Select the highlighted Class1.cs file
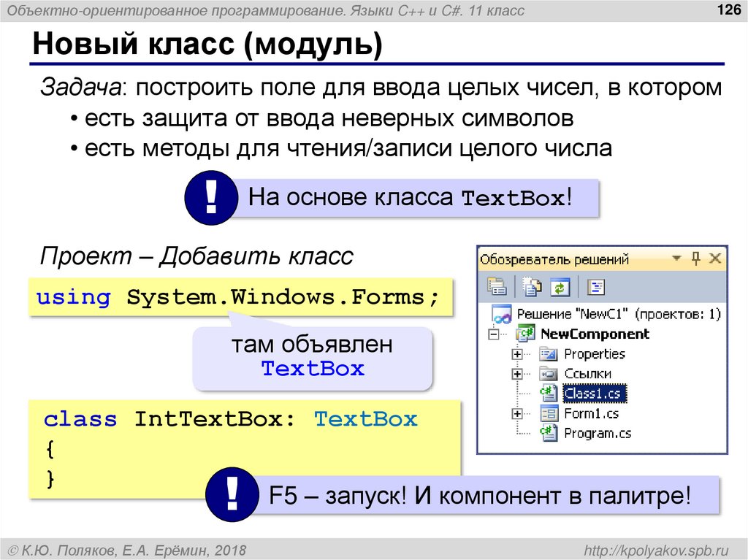 pyautogui.click(x=594, y=394)
